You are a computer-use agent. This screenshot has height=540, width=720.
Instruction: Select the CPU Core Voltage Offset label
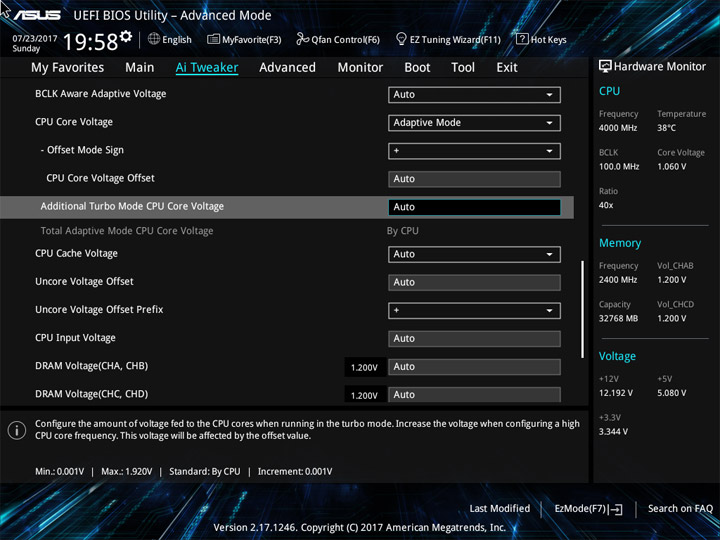pyautogui.click(x=101, y=178)
